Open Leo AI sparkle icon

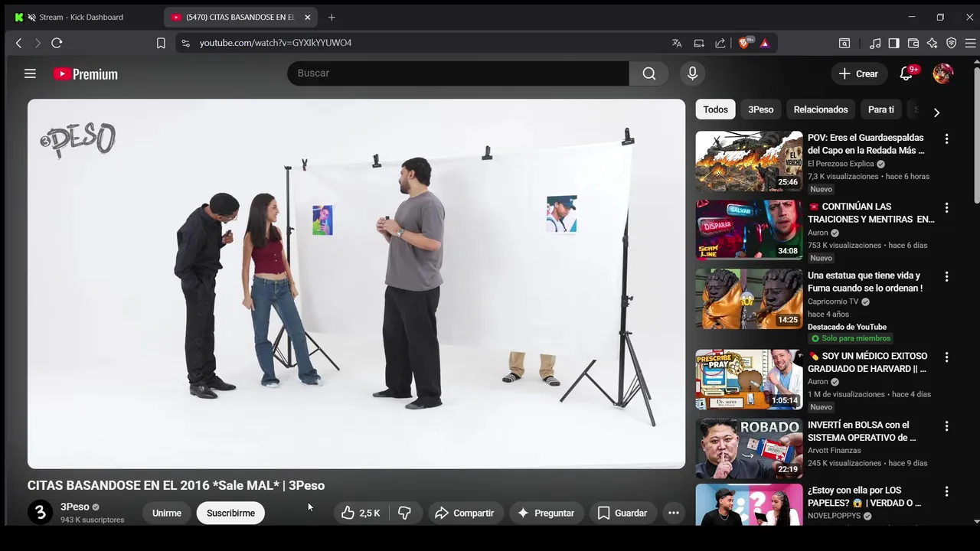pyautogui.click(x=932, y=43)
